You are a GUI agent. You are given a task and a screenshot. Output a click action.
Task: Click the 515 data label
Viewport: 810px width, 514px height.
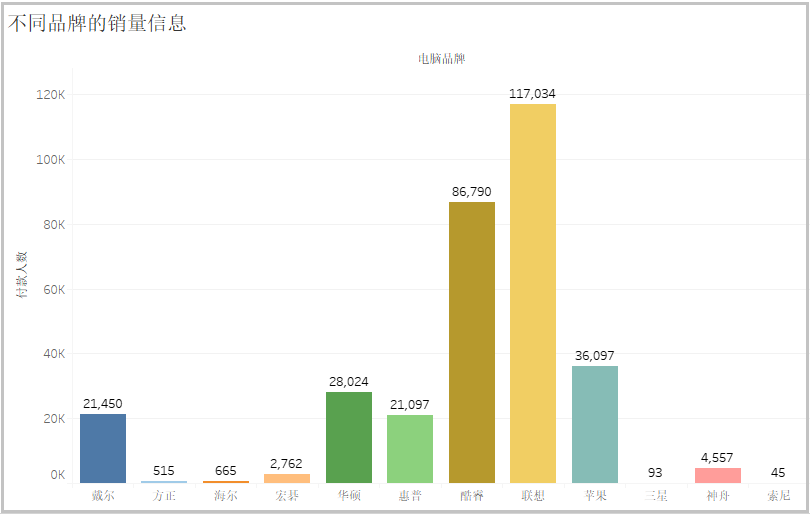point(164,471)
